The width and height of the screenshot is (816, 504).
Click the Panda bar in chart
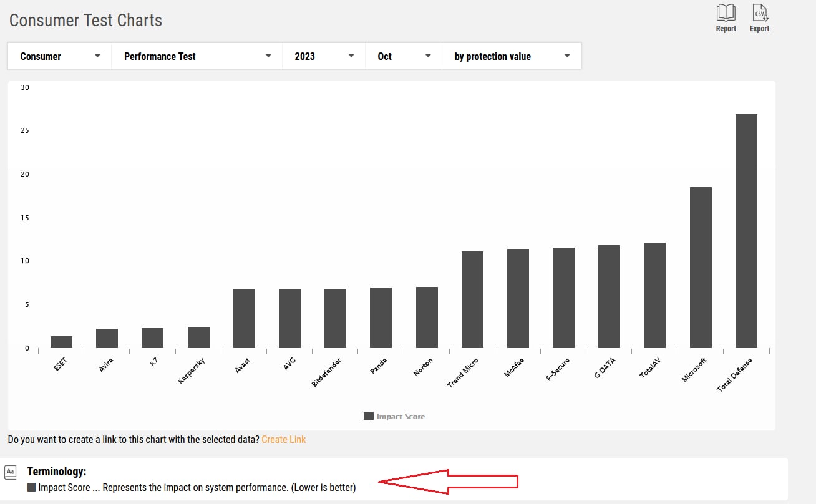(x=381, y=317)
